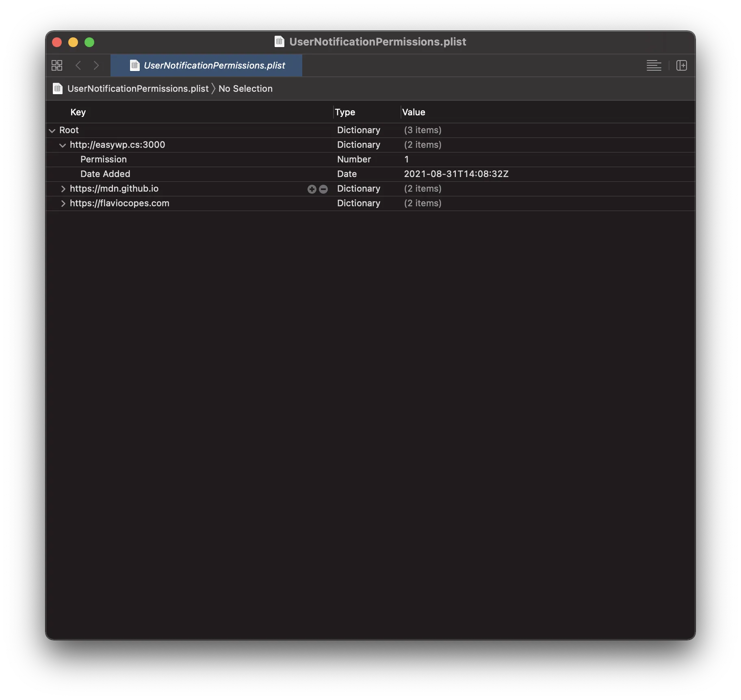Viewport: 741px width, 700px height.
Task: Open the related items grid menu
Action: coord(57,65)
